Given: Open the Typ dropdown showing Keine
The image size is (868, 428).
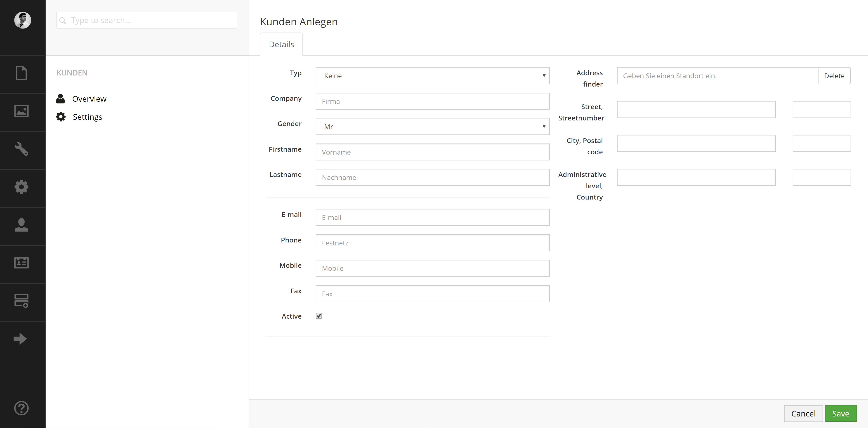Looking at the screenshot, I should pyautogui.click(x=432, y=76).
